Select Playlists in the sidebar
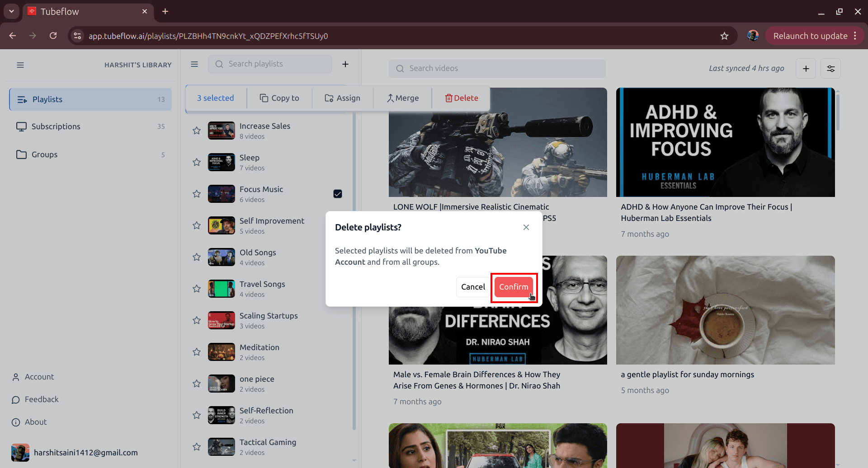Viewport: 868px width, 468px height. [47, 99]
